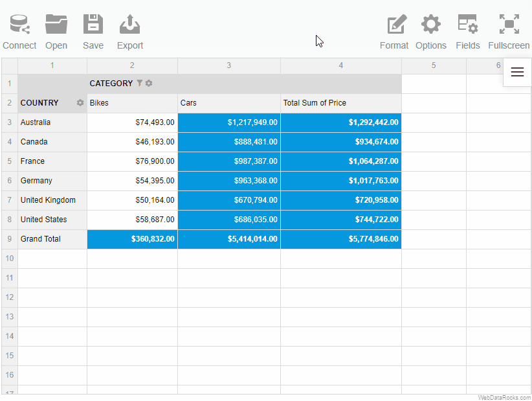Viewport: 532px width, 401px height.
Task: Click the France Cars cell $987,387.00
Action: pyautogui.click(x=229, y=161)
